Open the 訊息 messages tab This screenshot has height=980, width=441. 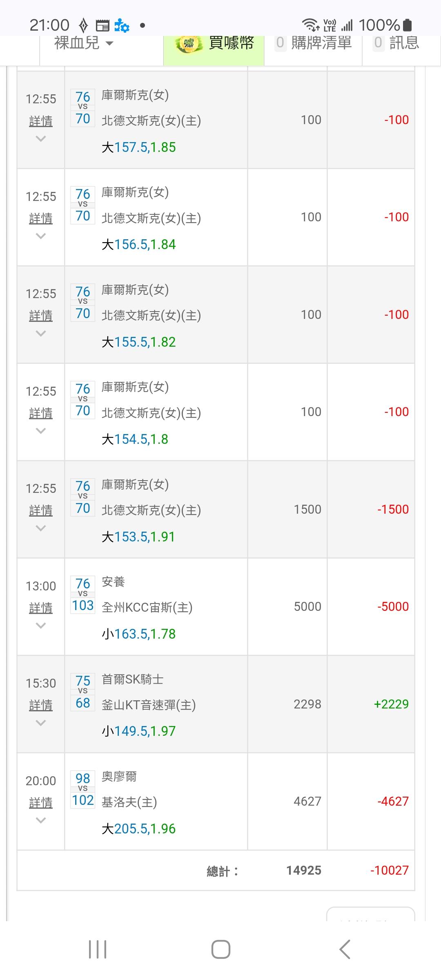point(396,43)
